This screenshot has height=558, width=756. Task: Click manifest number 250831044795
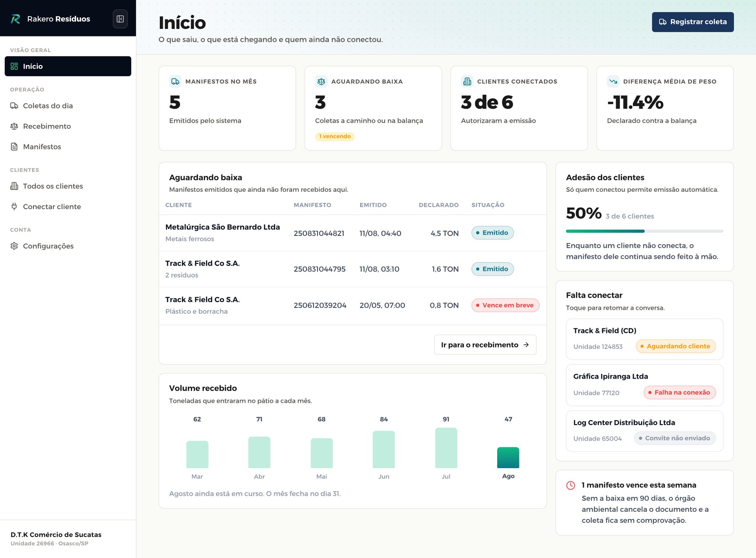pos(319,269)
